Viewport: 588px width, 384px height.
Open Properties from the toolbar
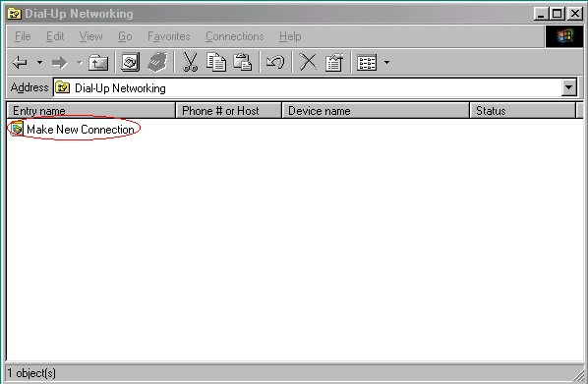point(334,62)
